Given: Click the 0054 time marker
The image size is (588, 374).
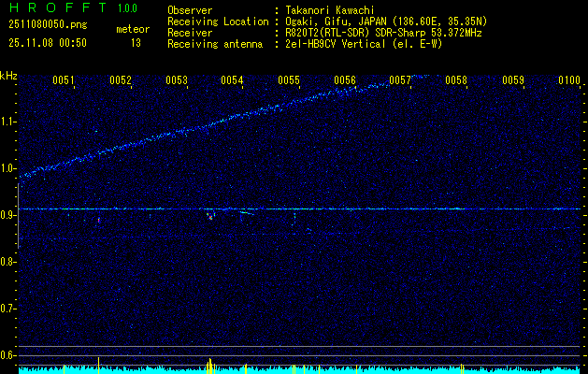Looking at the screenshot, I should coord(232,80).
